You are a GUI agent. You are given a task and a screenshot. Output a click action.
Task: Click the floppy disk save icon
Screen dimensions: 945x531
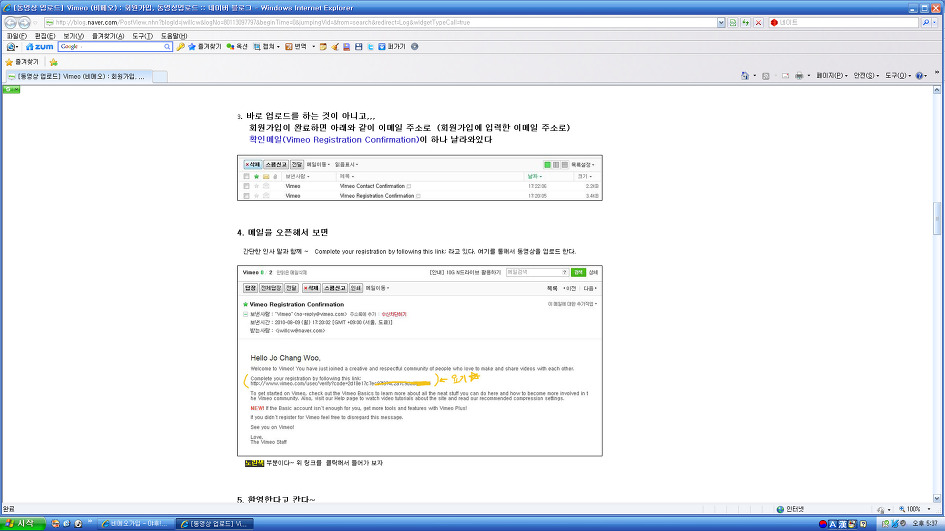(359, 46)
